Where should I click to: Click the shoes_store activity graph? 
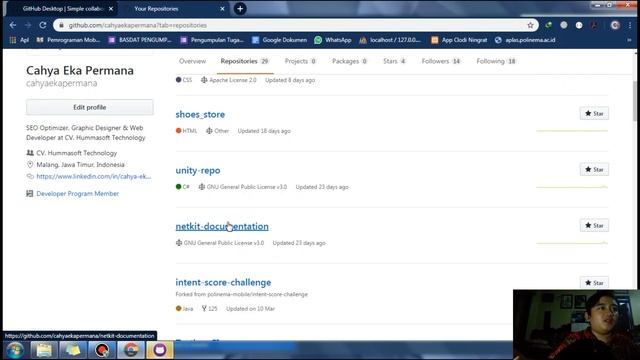[x=572, y=131]
